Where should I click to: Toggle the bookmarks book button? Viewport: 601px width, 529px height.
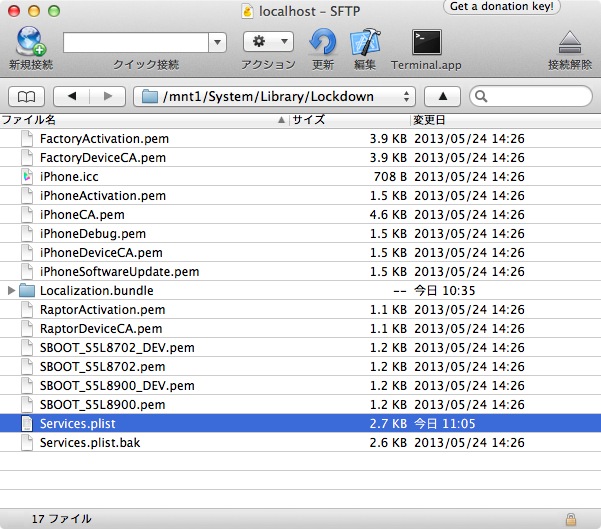click(26, 97)
